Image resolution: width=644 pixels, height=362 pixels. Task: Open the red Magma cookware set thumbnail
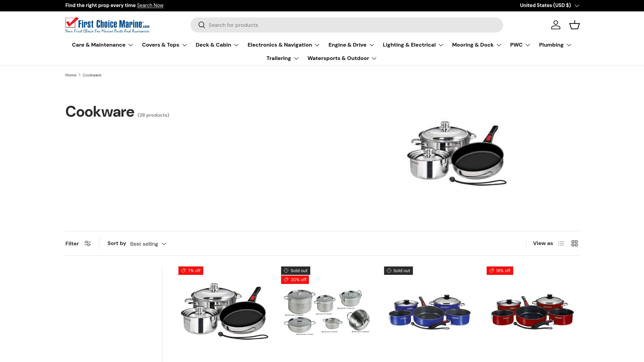pyautogui.click(x=532, y=312)
